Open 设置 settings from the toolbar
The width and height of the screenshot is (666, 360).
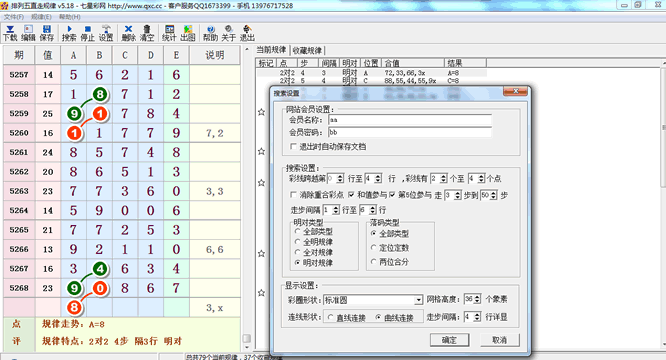[x=106, y=33]
